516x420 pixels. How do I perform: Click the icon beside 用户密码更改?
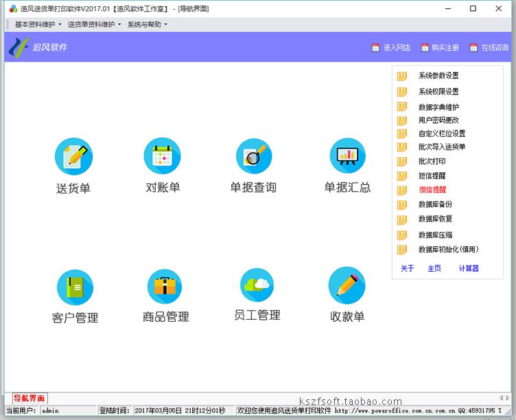coord(402,121)
